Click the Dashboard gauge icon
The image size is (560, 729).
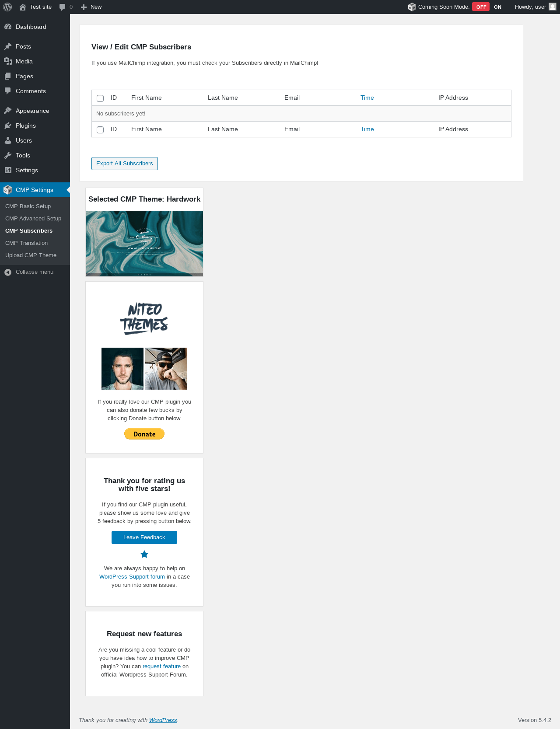click(x=8, y=27)
